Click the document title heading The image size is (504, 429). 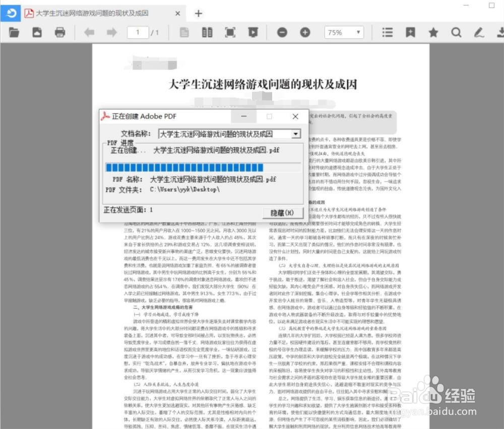pos(263,84)
